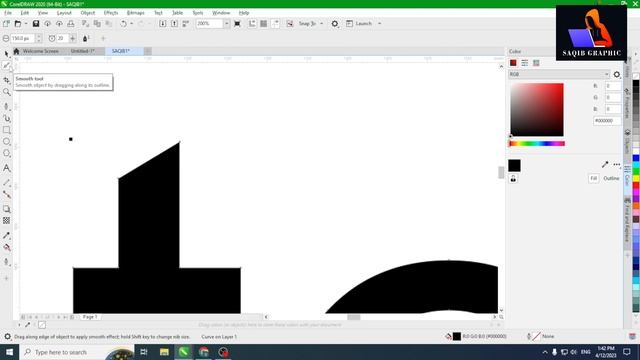
Task: Toggle the Snap Off button
Action: click(290, 24)
